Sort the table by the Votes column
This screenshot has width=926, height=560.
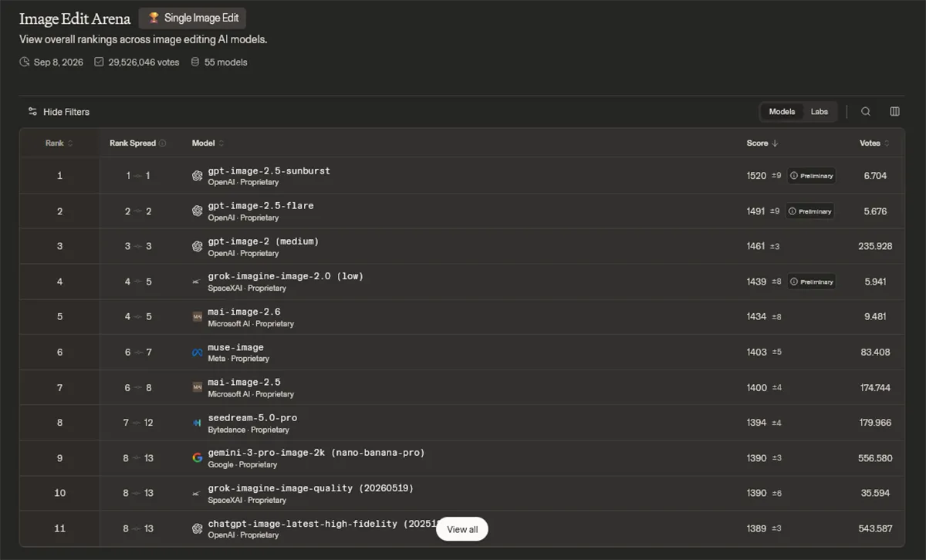click(874, 143)
